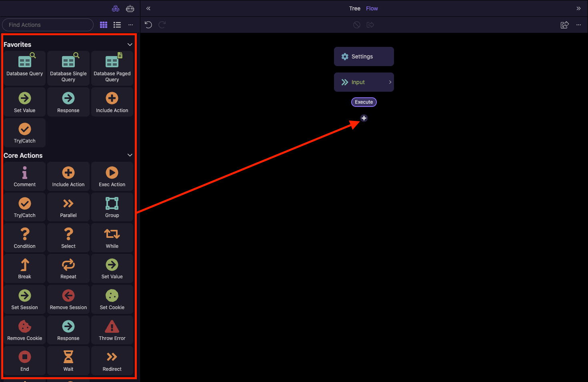Collapse the Core Actions section
Image resolution: width=588 pixels, height=382 pixels.
point(130,155)
